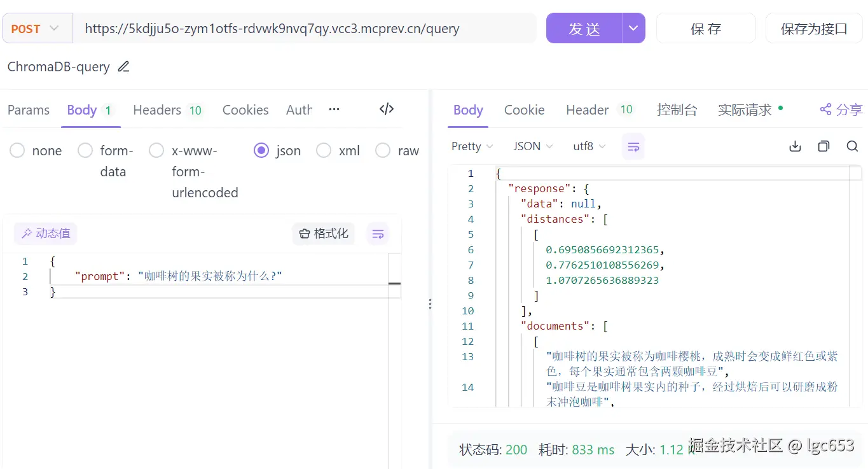Format the request JSON body
868x469 pixels.
point(324,234)
